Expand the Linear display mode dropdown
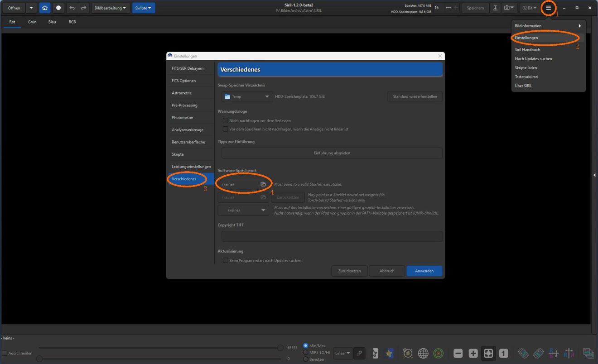The height and width of the screenshot is (364, 598). (x=342, y=353)
